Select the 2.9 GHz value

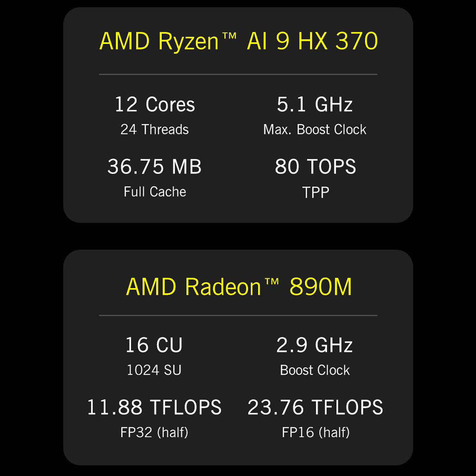pyautogui.click(x=315, y=345)
